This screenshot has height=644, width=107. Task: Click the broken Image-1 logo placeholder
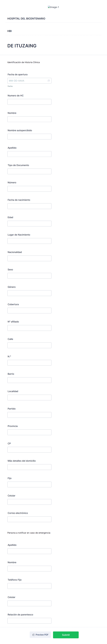coord(53,7)
